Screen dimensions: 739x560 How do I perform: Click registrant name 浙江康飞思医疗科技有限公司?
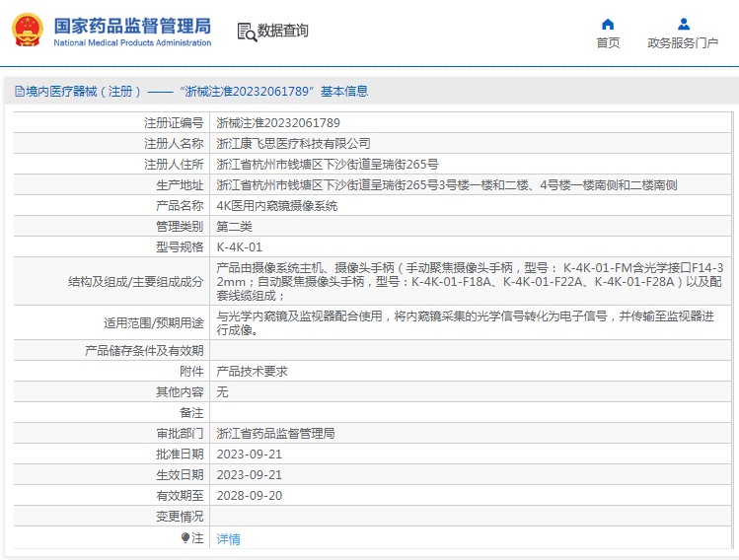tap(293, 144)
